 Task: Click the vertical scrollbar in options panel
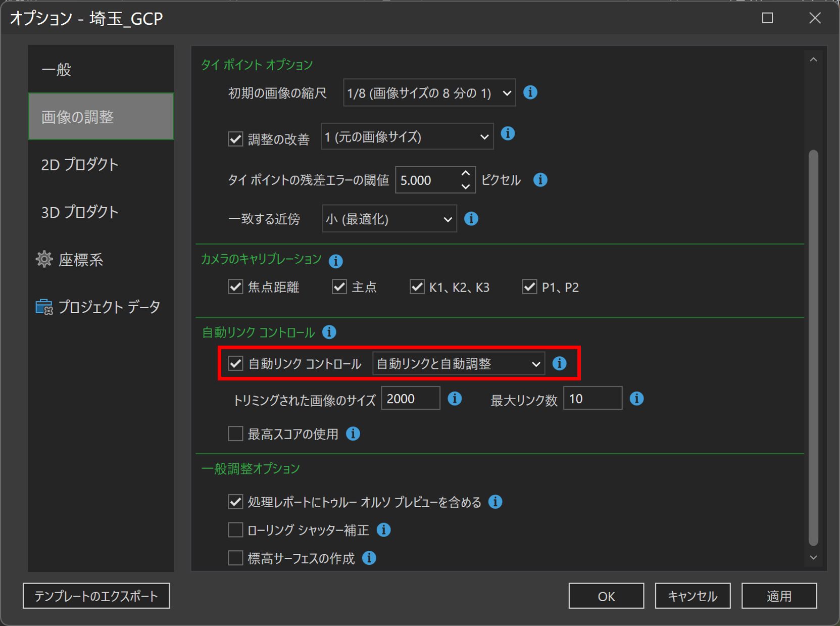[813, 348]
